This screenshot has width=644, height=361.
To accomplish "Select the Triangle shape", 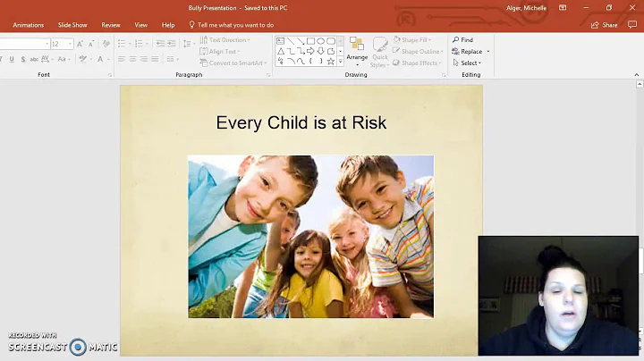I will pyautogui.click(x=281, y=51).
